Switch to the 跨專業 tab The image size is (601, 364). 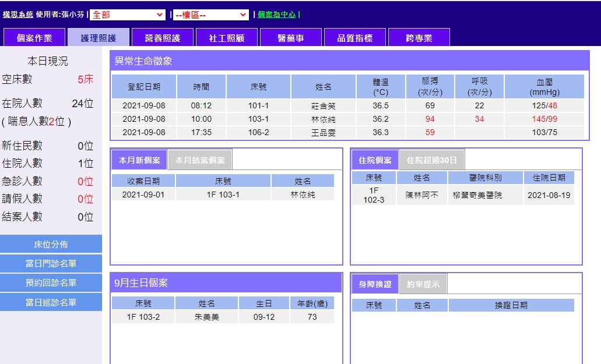point(419,37)
